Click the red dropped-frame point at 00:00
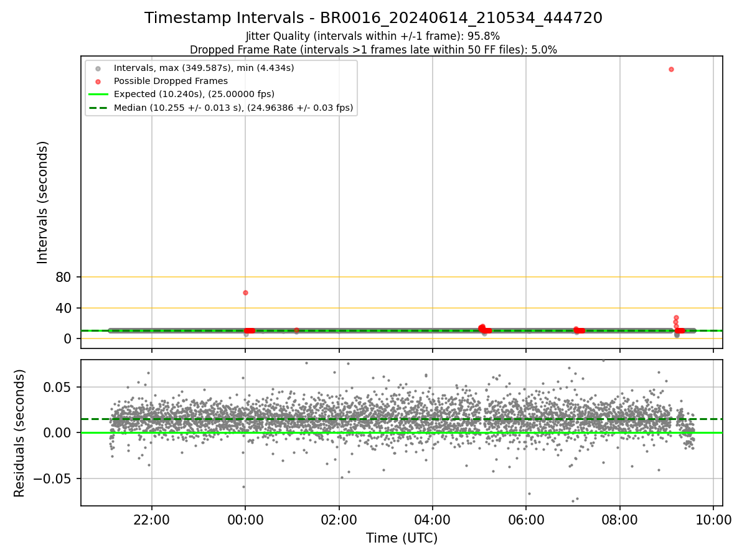Image resolution: width=747 pixels, height=560 pixels. (245, 292)
